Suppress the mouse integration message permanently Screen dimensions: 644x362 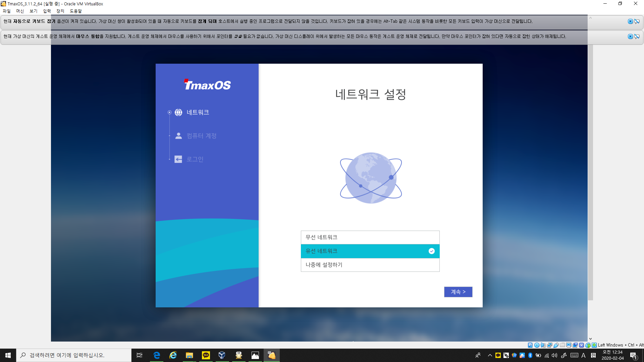point(637,37)
